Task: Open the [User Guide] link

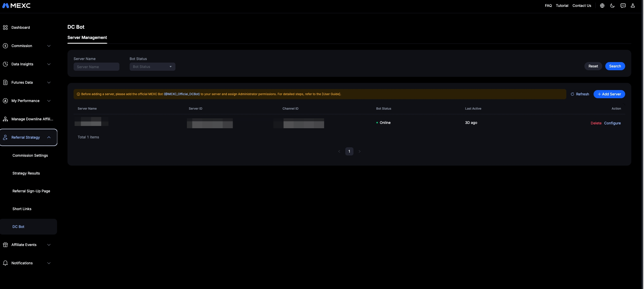Action: (x=331, y=94)
